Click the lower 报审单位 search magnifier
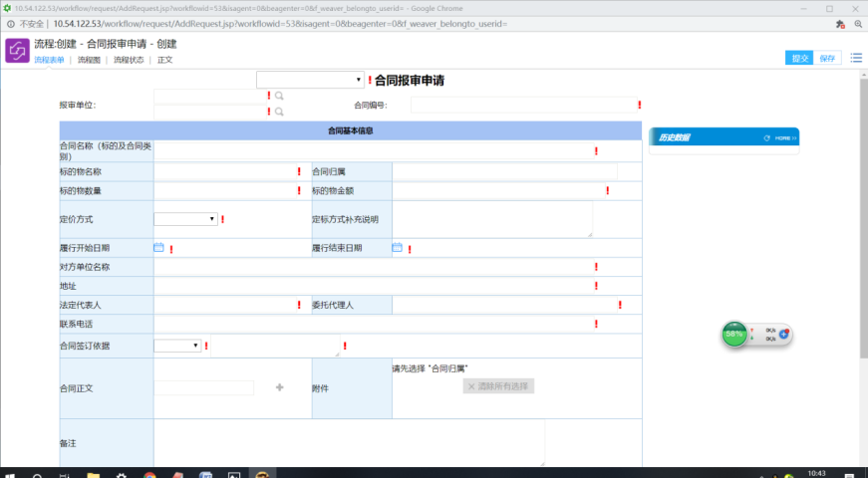868x478 pixels. (279, 112)
